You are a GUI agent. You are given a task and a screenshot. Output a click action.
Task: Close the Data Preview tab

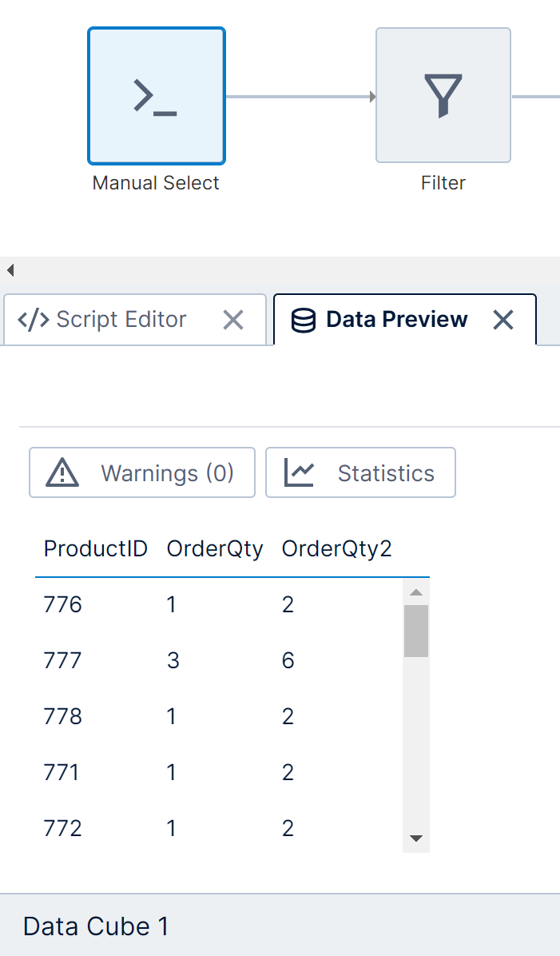[x=503, y=321]
